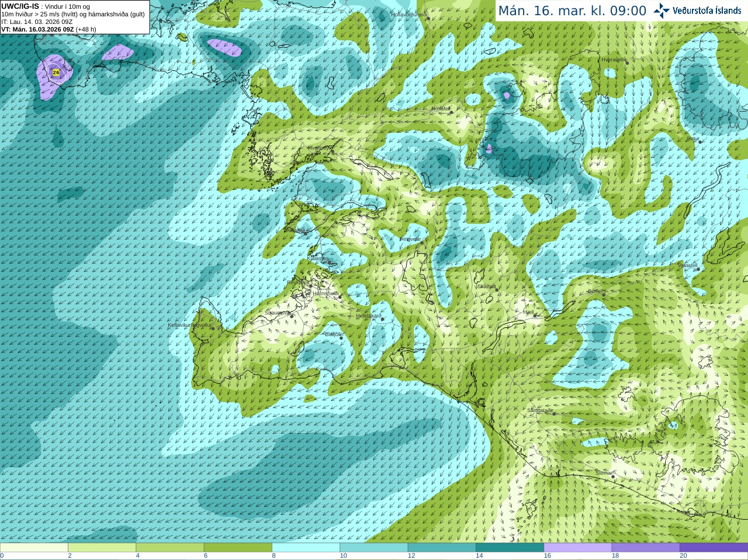The image size is (748, 560).
Task: Click the Setur station label
Action: tap(693, 139)
